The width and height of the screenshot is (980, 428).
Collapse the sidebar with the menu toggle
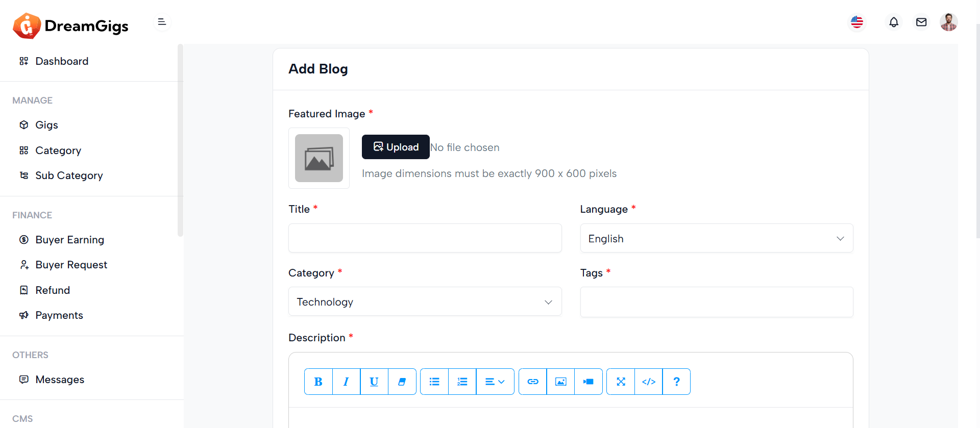tap(162, 22)
